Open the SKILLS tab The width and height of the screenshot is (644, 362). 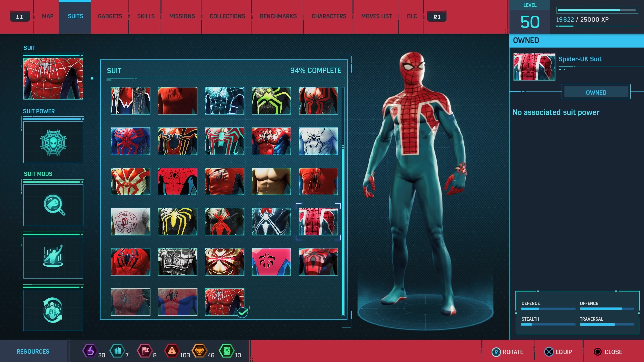(x=146, y=16)
